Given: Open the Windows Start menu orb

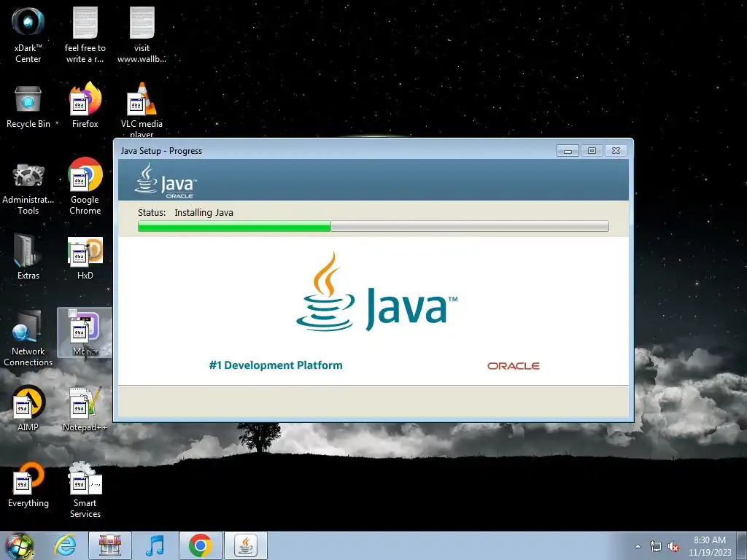Looking at the screenshot, I should tap(20, 546).
